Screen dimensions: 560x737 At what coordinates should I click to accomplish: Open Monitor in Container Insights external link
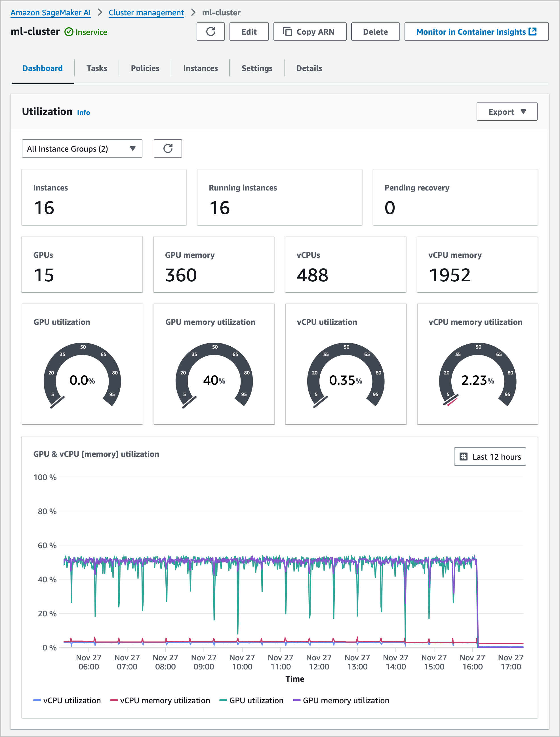point(476,32)
